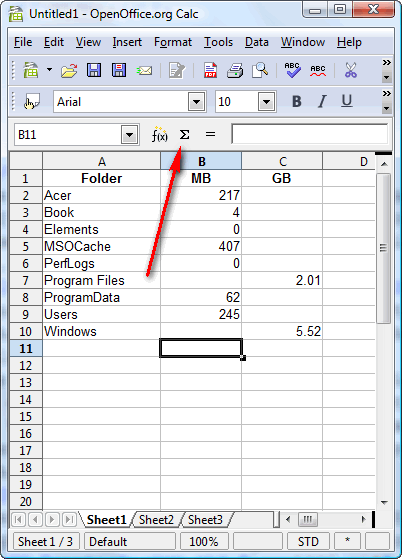Run the Spelling check icon
This screenshot has height=559, width=402.
pyautogui.click(x=293, y=70)
